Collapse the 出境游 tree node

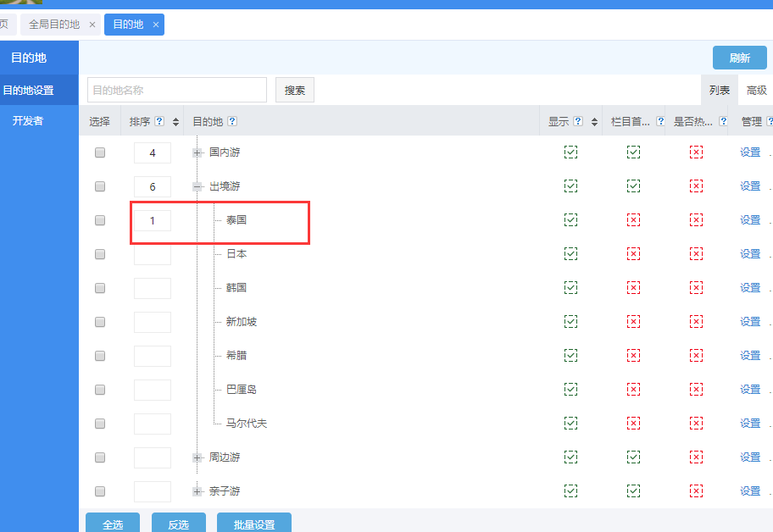pos(197,186)
